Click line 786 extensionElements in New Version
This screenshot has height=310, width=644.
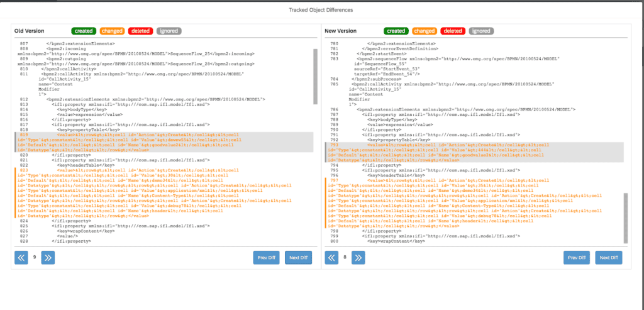click(x=466, y=109)
